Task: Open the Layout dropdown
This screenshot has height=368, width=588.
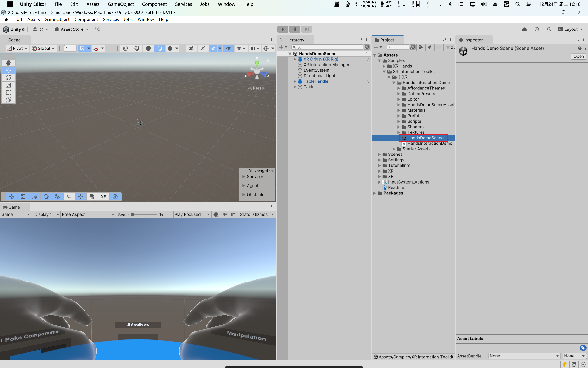Action: tap(570, 29)
